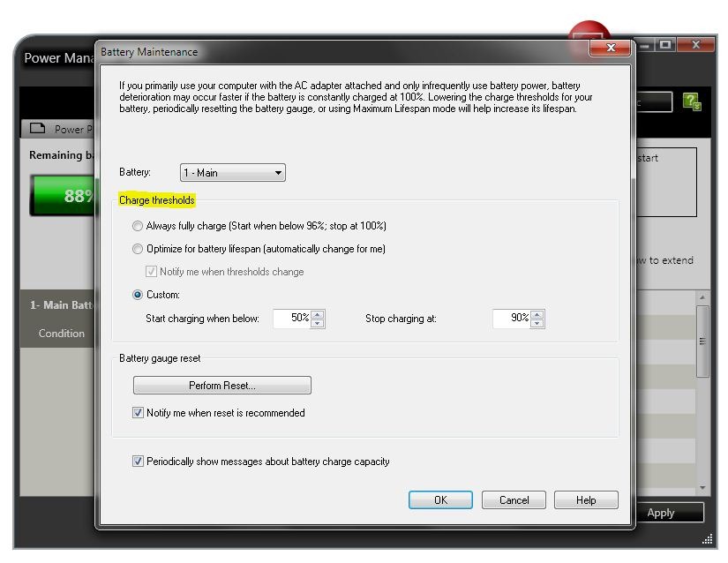
Task: Click the green help question mark icon
Action: [693, 102]
